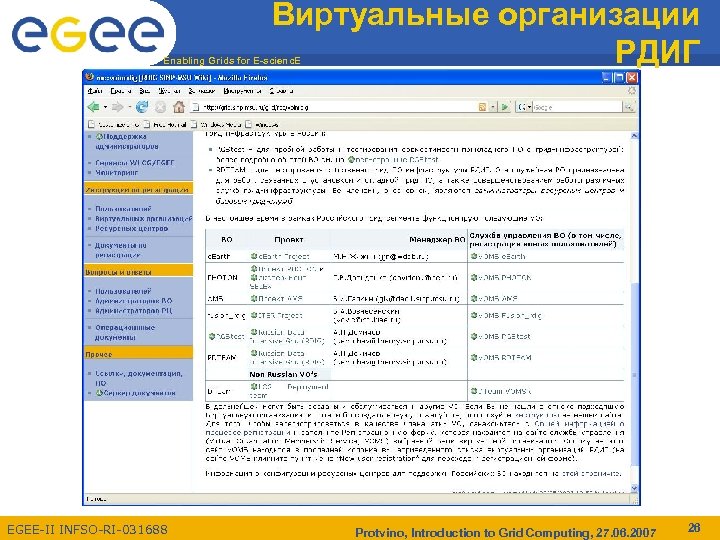This screenshot has width=720, height=540.
Task: Open the Справка menu
Action: (x=281, y=91)
